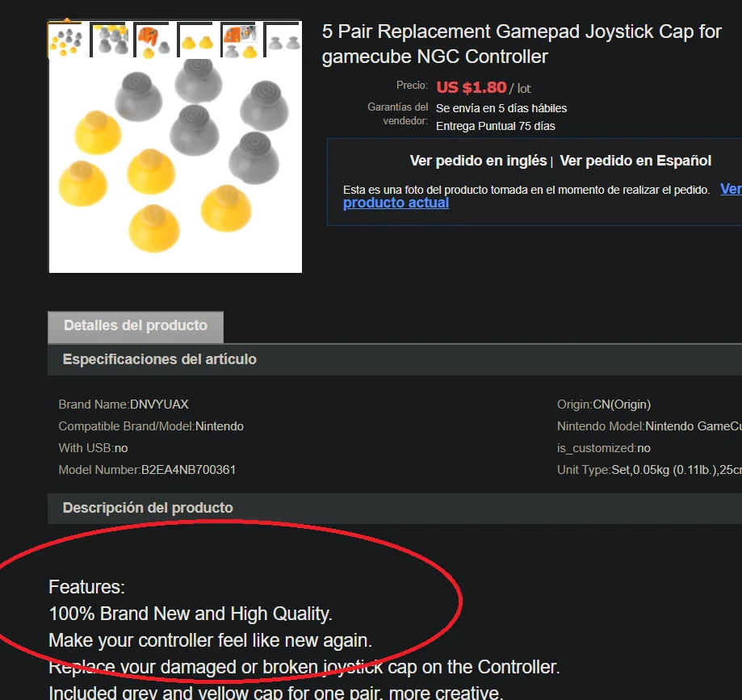742x700 pixels.
Task: Click the 'Features:' description line
Action: click(x=86, y=587)
